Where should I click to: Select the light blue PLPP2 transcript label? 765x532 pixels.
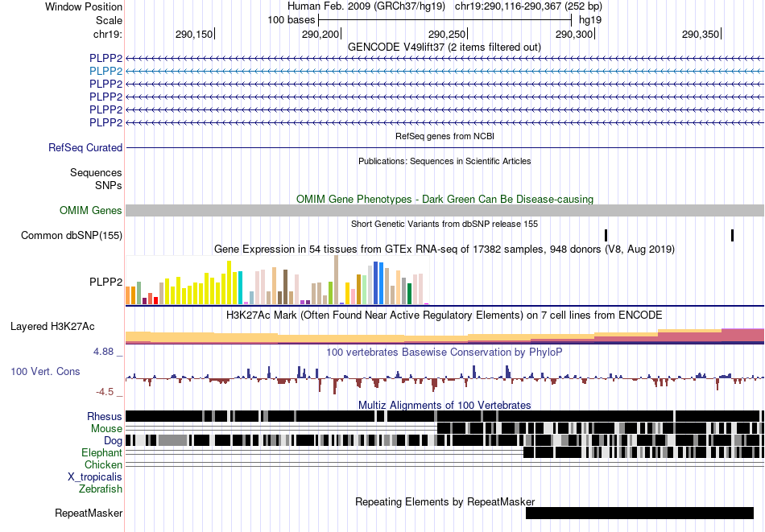tap(105, 71)
